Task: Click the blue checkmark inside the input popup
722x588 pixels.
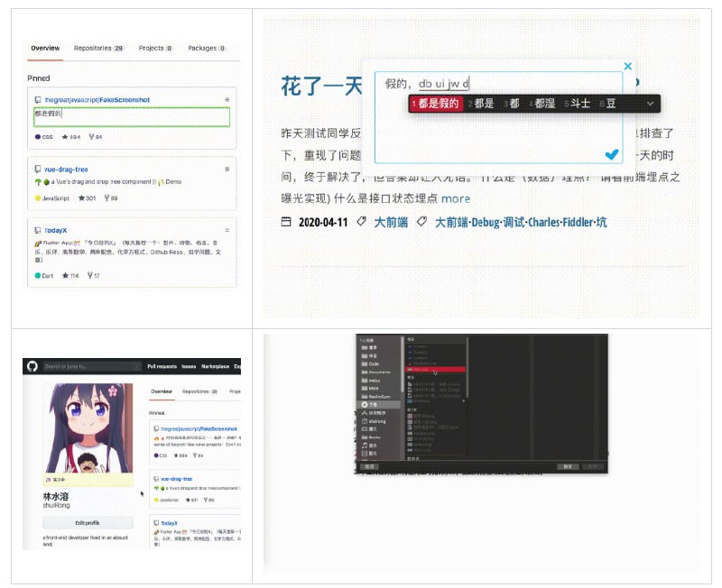Action: [611, 155]
